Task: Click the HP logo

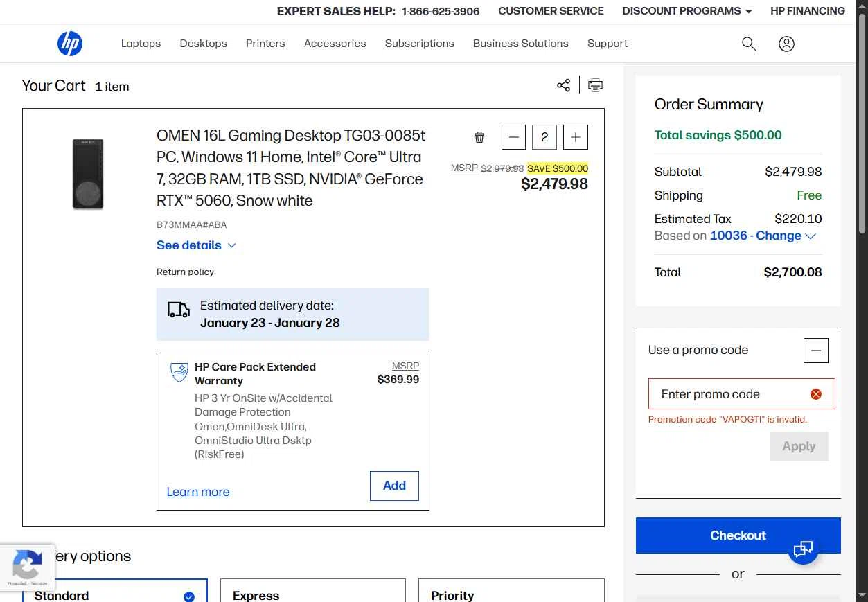Action: pos(70,44)
